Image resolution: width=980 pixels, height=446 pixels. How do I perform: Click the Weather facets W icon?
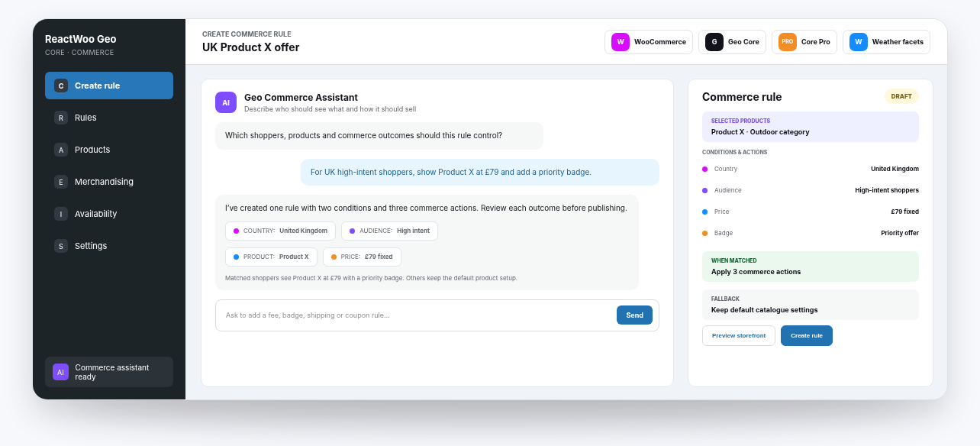coord(859,42)
